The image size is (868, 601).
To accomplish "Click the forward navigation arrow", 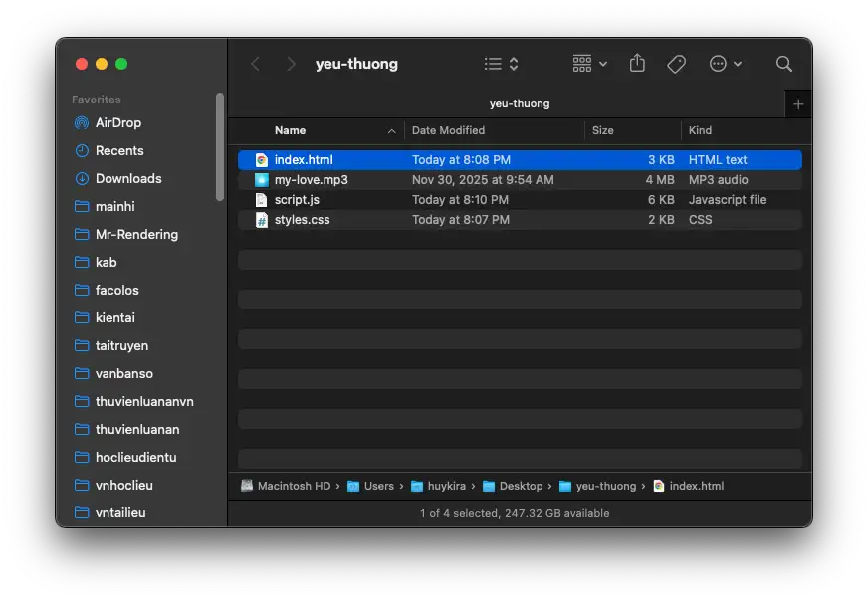I will [291, 64].
